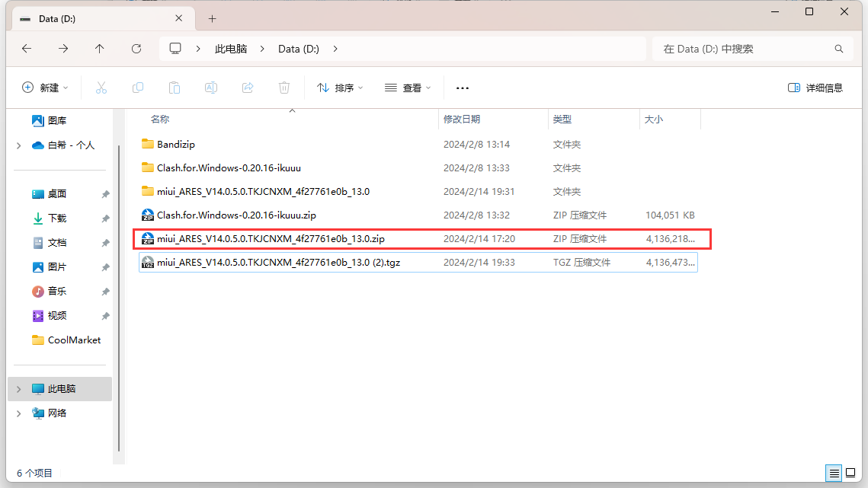Sort by 大小 column header

point(653,119)
